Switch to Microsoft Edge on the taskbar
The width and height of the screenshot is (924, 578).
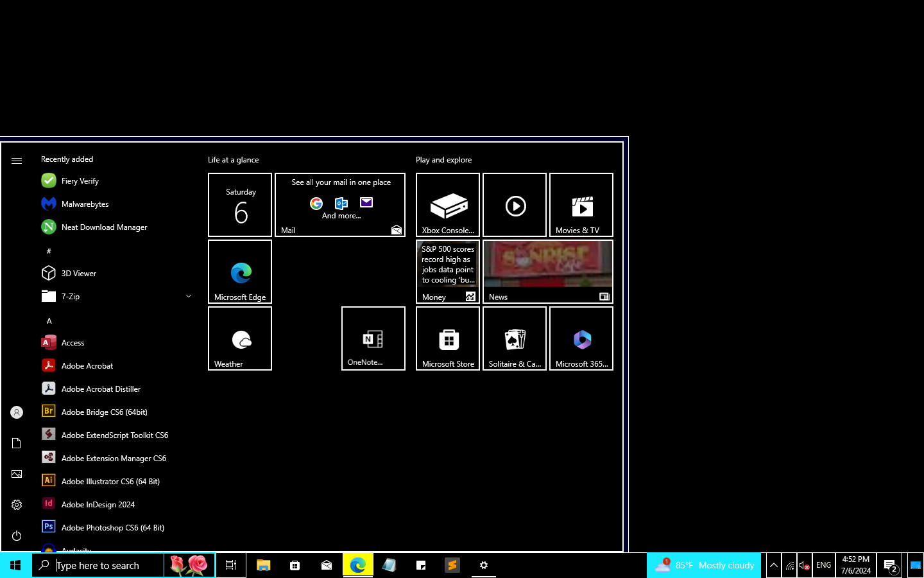coord(357,565)
